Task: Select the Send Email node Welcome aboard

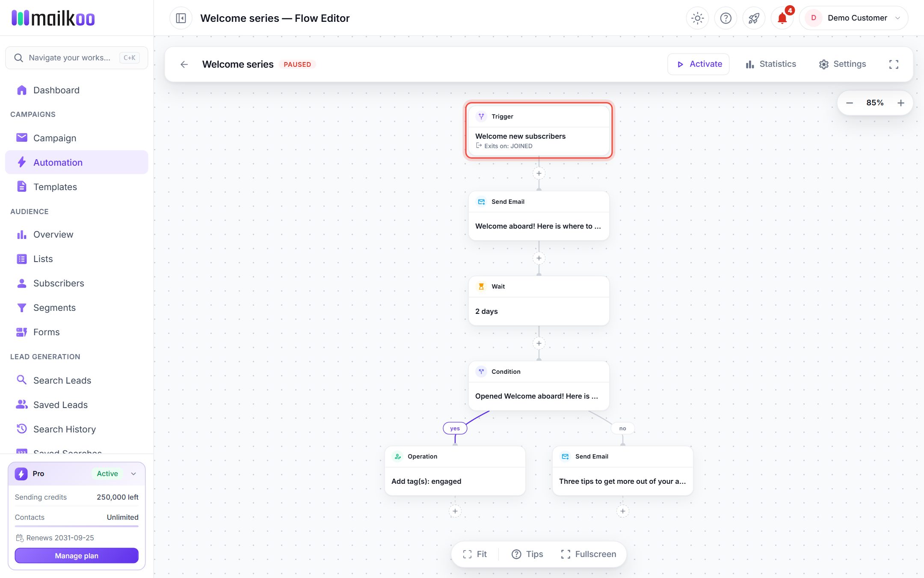Action: coord(539,216)
